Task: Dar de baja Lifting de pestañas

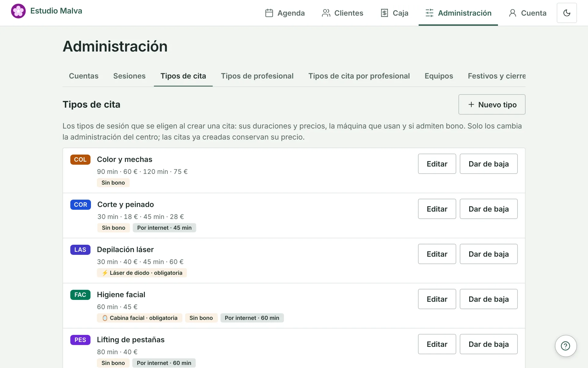Action: tap(489, 344)
